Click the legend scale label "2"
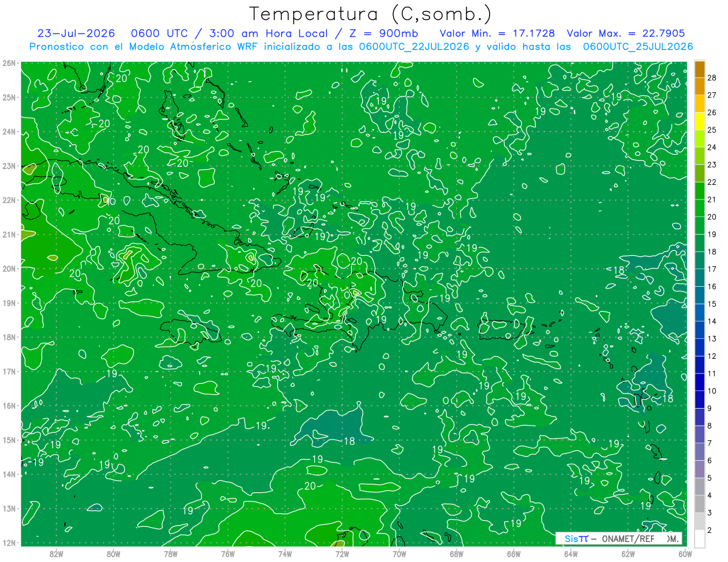The height and width of the screenshot is (562, 728). click(710, 530)
